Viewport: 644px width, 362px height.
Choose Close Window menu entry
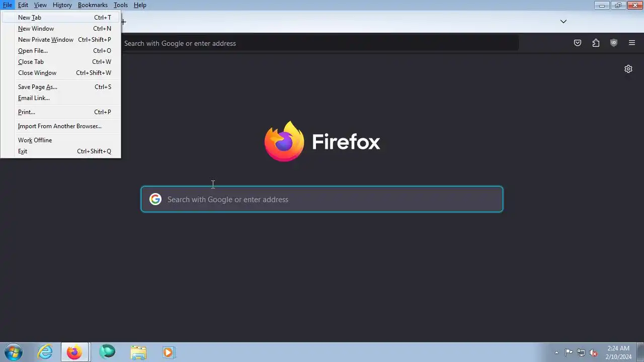pos(60,73)
